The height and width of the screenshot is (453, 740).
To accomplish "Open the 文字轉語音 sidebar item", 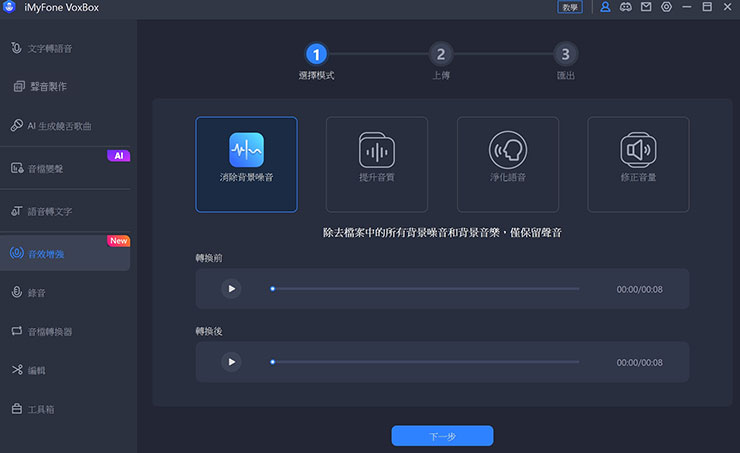I will (65, 49).
